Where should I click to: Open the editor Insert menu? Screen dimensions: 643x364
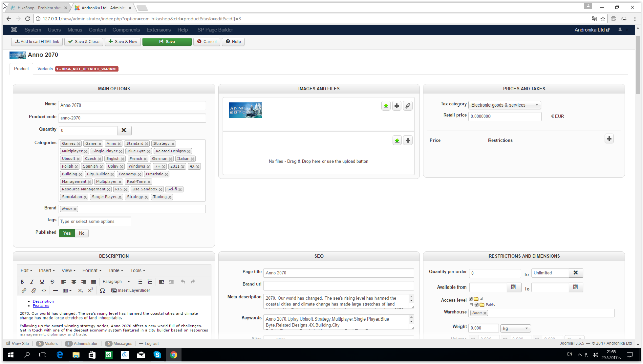[47, 270]
